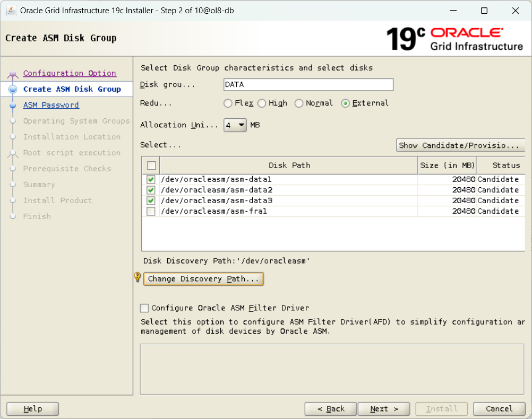Uncheck the asm-data3 disk checkbox

coord(151,200)
